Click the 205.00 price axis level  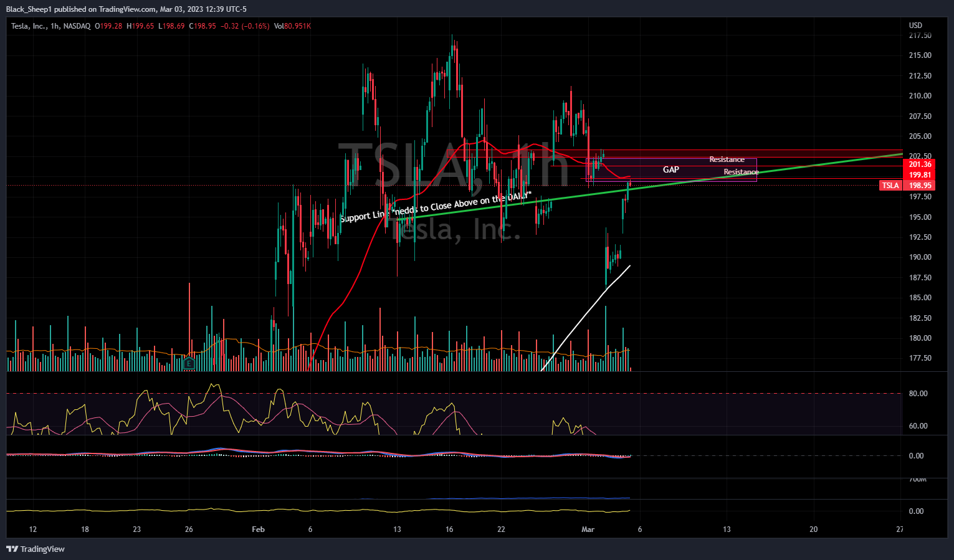point(920,136)
